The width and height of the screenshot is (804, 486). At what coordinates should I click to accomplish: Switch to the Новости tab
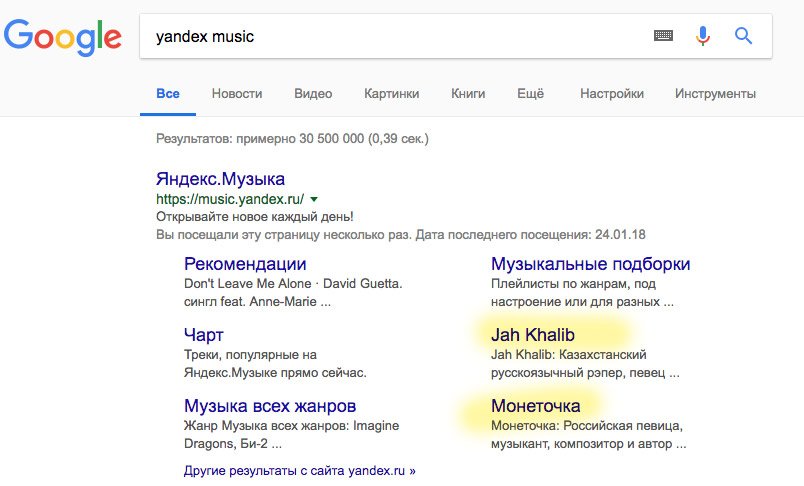(237, 94)
